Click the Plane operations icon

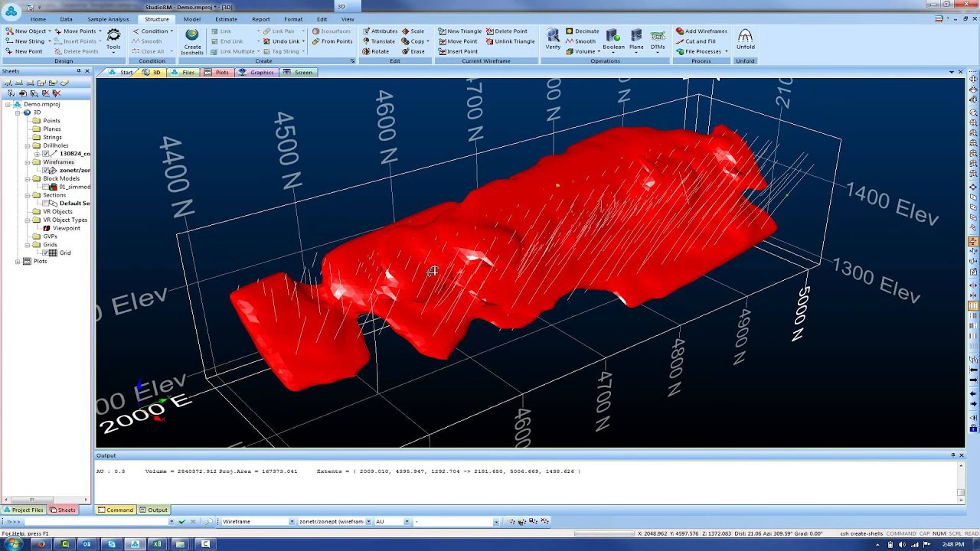tap(636, 40)
